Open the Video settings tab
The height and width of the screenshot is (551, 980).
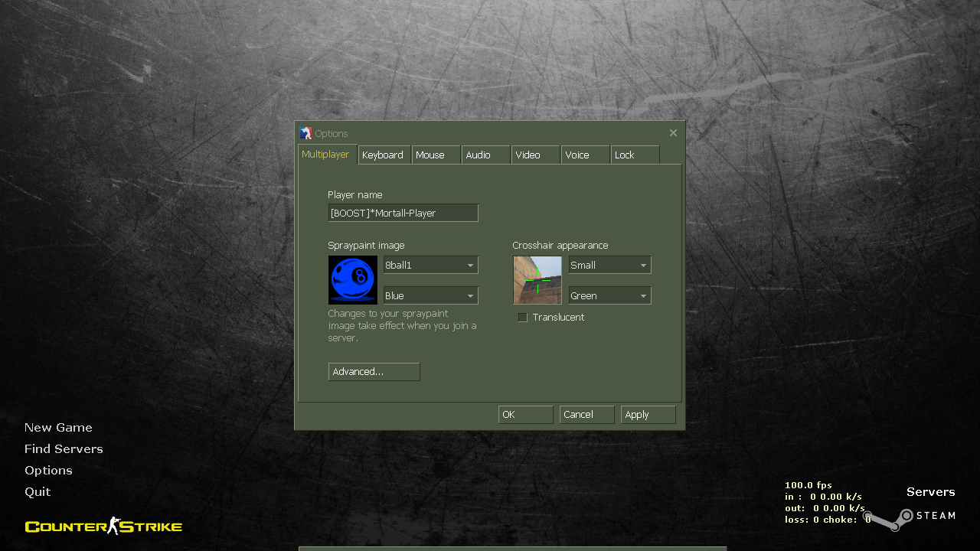535,155
